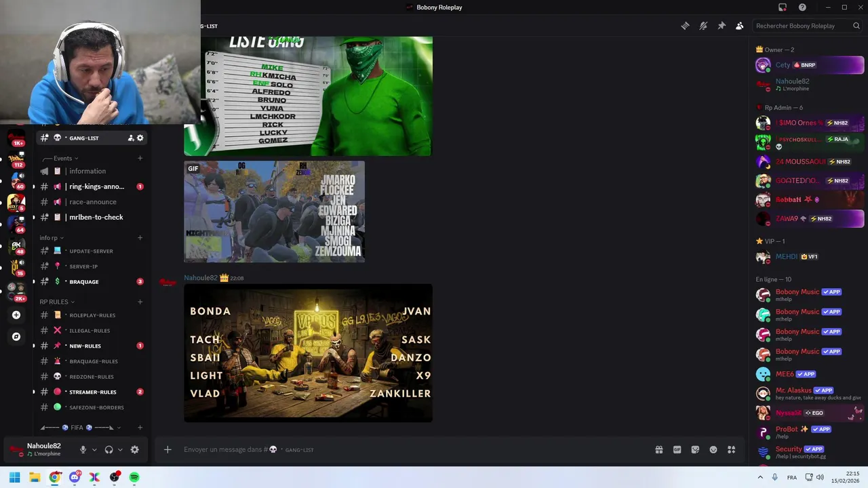
Task: Open the emoji picker icon
Action: click(713, 449)
